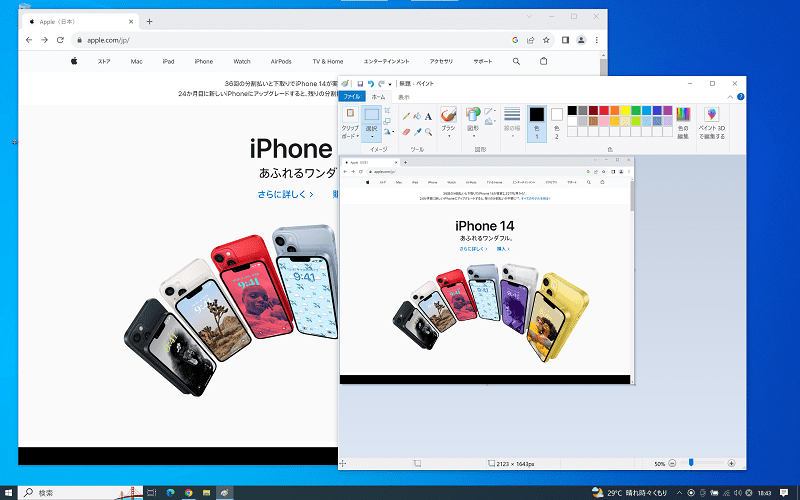
Task: Select the Magnifier tool in Paint
Action: pos(428,132)
